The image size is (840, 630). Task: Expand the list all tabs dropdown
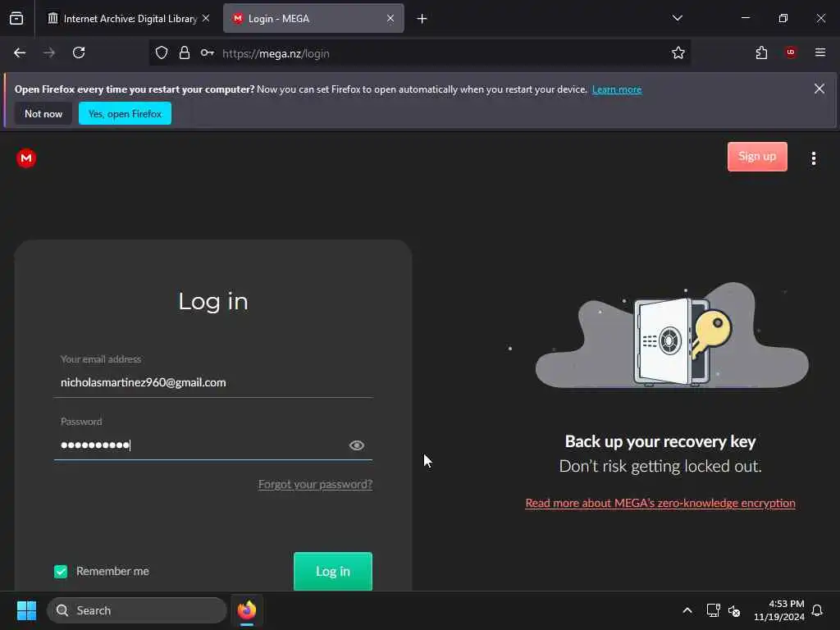click(677, 18)
